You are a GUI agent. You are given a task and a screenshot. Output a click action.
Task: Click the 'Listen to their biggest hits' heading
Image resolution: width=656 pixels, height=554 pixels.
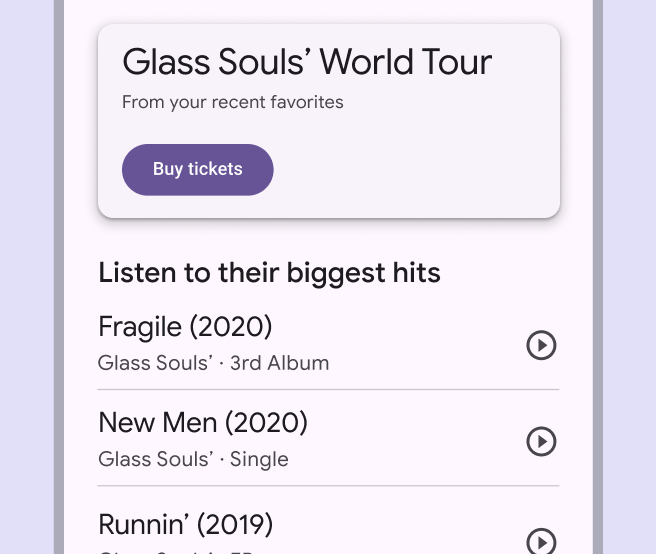click(x=269, y=272)
